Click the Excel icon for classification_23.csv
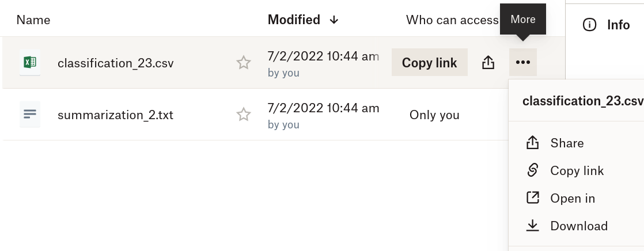The height and width of the screenshot is (251, 644). [x=29, y=63]
